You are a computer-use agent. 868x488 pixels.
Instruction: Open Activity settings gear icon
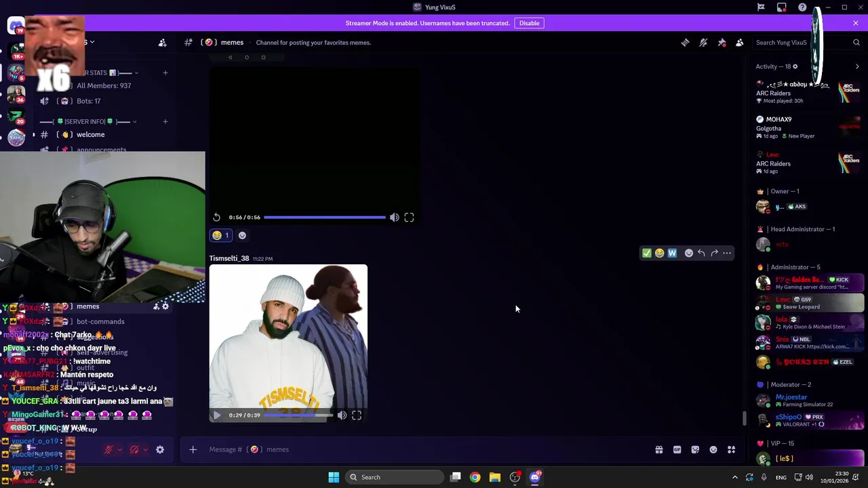(x=795, y=66)
